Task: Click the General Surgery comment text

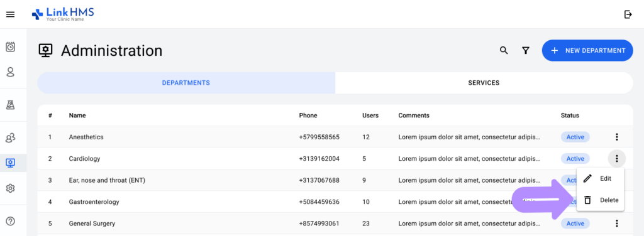Action: coord(469,223)
